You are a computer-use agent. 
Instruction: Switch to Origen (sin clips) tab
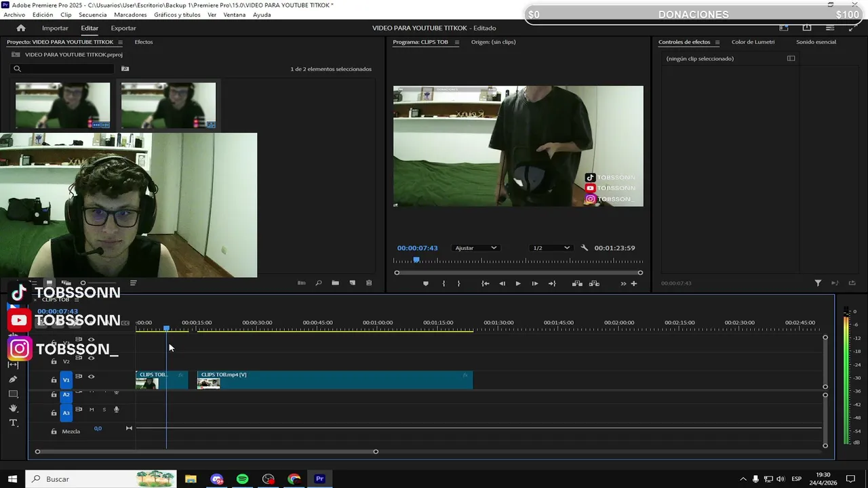(493, 42)
